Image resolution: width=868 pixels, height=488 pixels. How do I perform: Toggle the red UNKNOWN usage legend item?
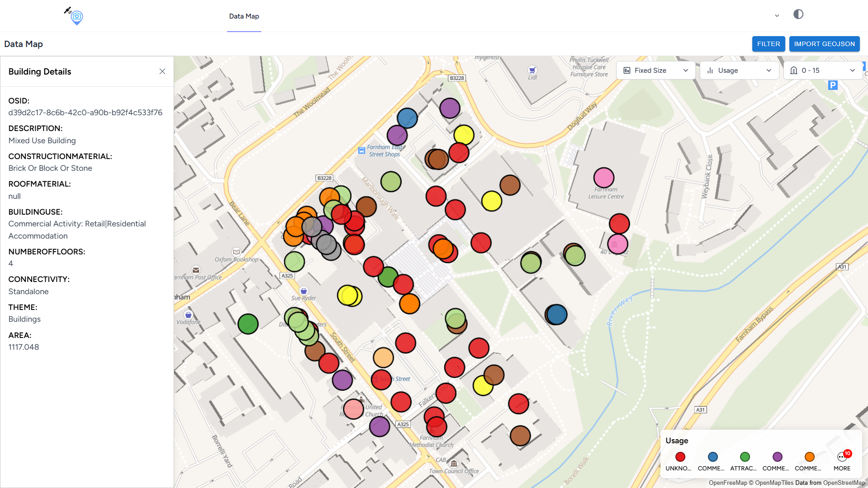pos(680,457)
